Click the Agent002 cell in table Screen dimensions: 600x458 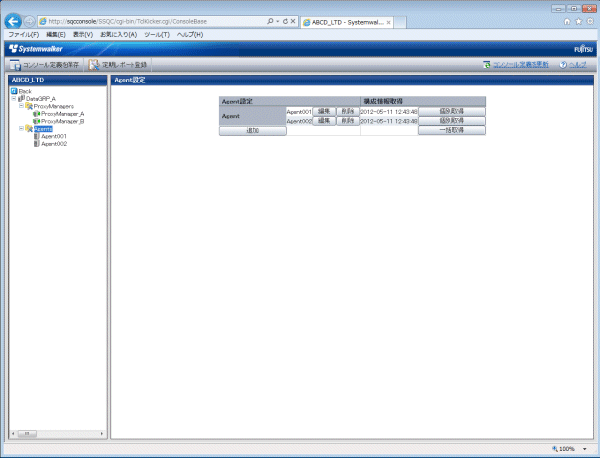pyautogui.click(x=299, y=121)
